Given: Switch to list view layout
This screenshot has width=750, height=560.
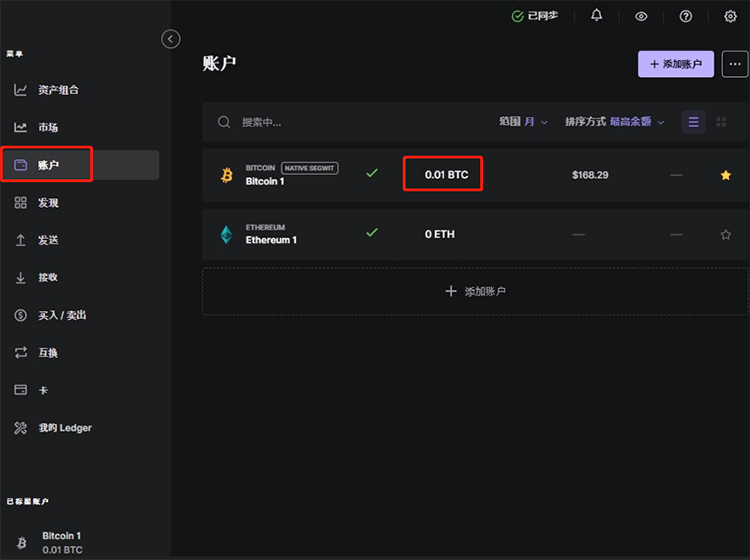Looking at the screenshot, I should click(693, 122).
